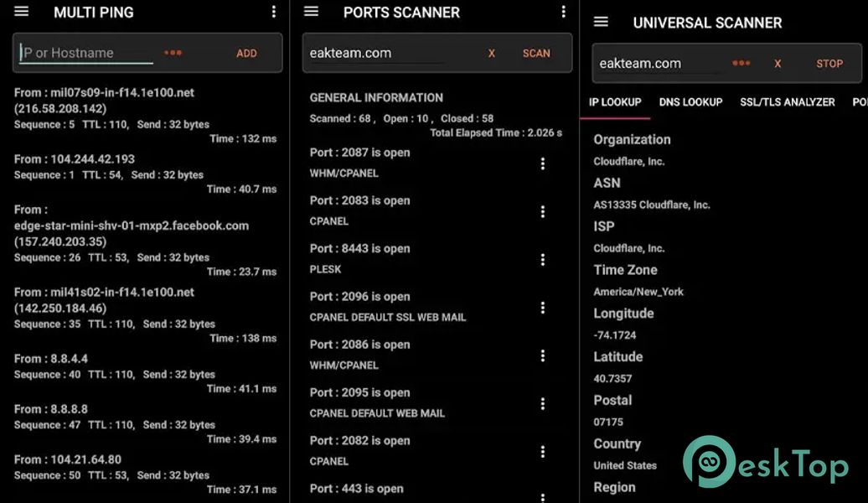Click the United States country value

625,466
